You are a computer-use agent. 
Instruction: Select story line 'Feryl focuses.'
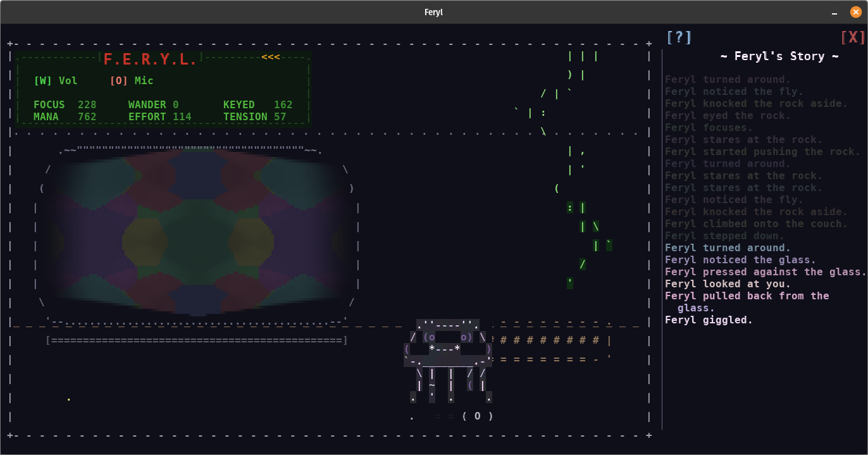click(709, 128)
